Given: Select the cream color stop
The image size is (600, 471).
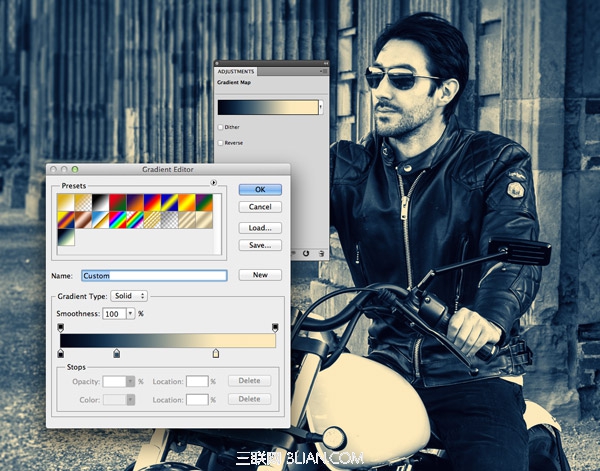Looking at the screenshot, I should (216, 354).
